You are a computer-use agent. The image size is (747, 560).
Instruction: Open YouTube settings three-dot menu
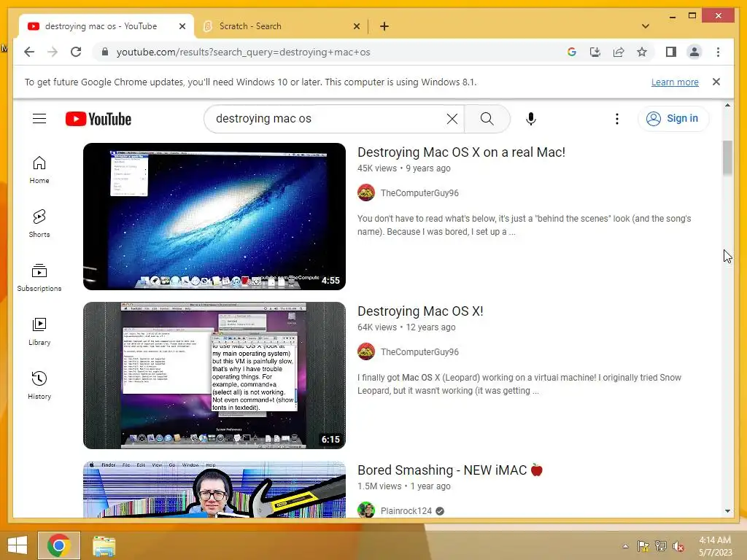pyautogui.click(x=617, y=119)
